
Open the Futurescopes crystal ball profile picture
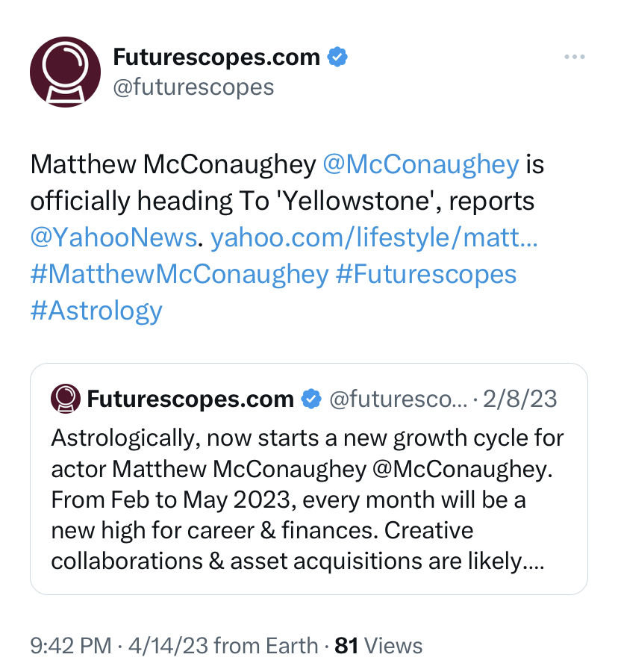(x=65, y=72)
